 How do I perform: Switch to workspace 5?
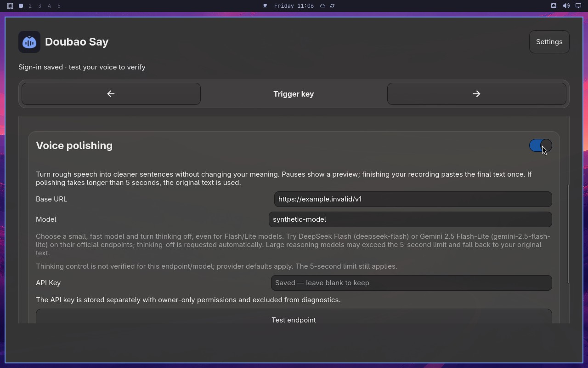click(x=59, y=6)
